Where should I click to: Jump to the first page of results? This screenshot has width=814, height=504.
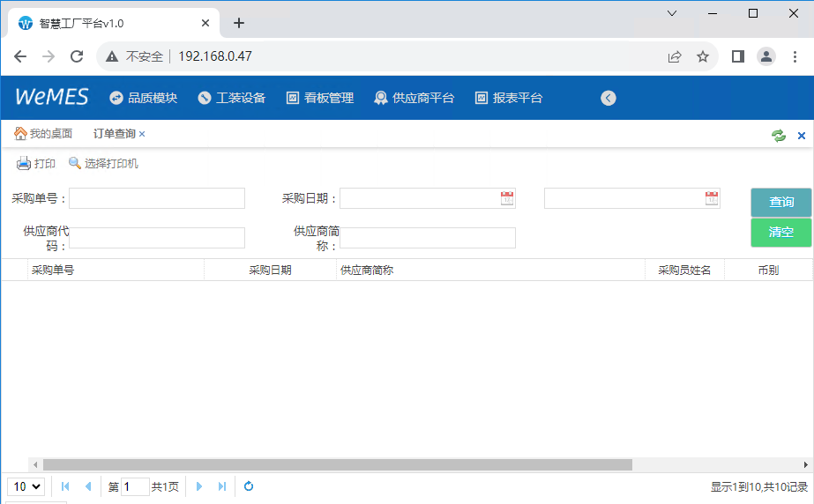pos(65,486)
